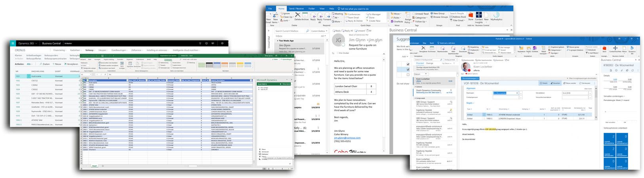Toggle Gestreepte rijen checkbox in Excel
The height and width of the screenshot is (178, 644).
click(x=159, y=68)
